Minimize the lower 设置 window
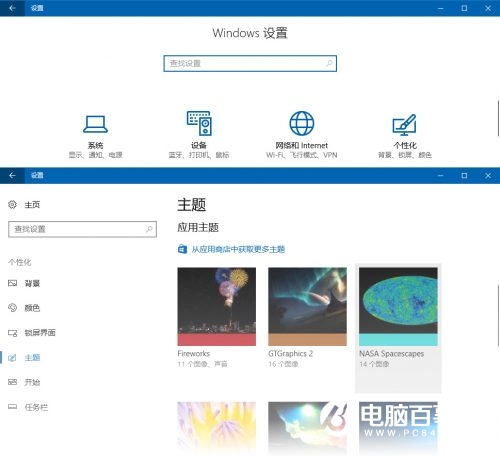The width and height of the screenshot is (500, 457). [440, 175]
